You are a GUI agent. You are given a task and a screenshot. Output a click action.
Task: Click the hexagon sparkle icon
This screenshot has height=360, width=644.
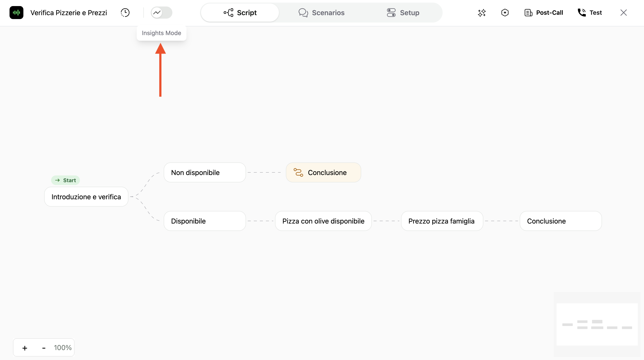tap(505, 13)
